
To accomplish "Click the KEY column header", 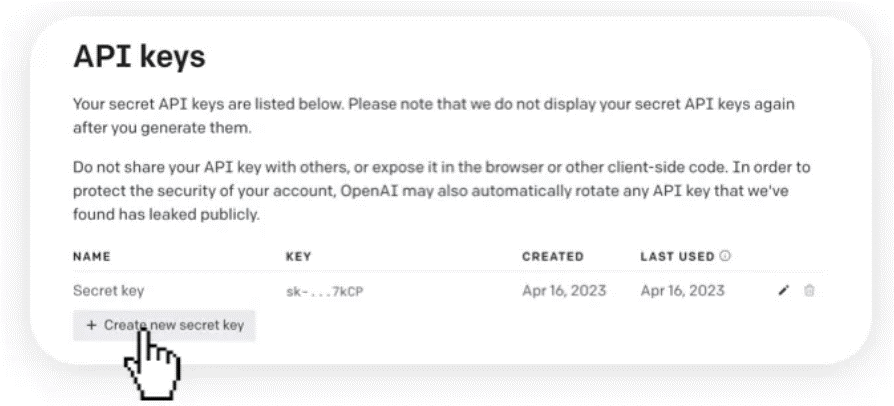I will pyautogui.click(x=298, y=257).
